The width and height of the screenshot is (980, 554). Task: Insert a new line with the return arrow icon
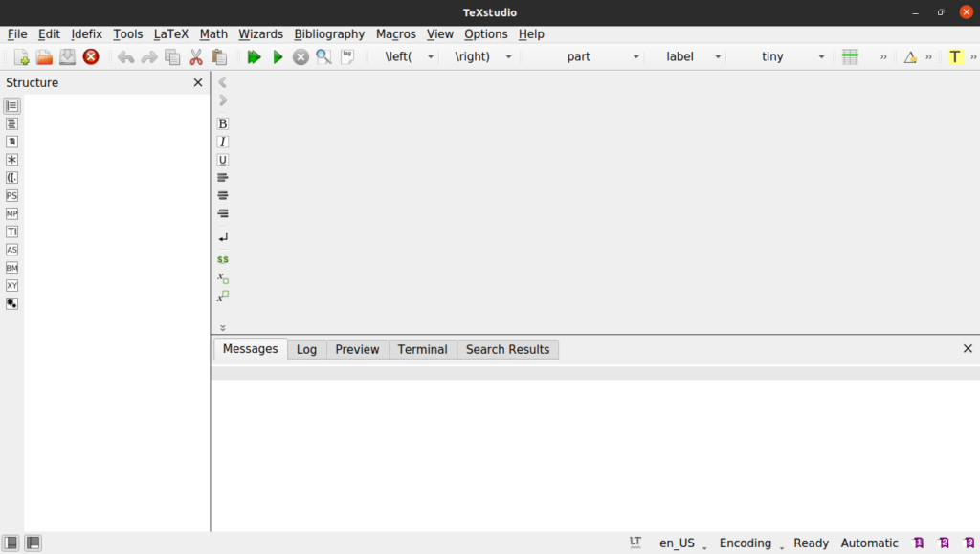[x=222, y=237]
